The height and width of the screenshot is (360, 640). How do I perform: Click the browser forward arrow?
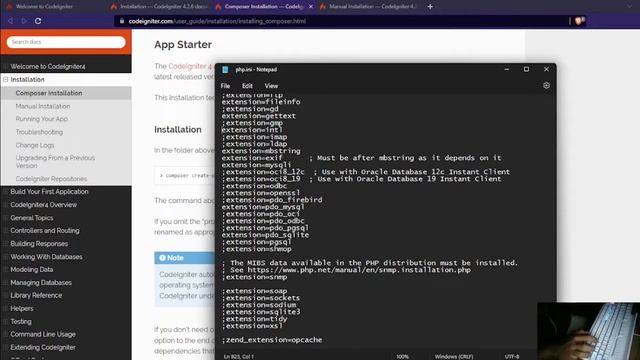pos(24,21)
